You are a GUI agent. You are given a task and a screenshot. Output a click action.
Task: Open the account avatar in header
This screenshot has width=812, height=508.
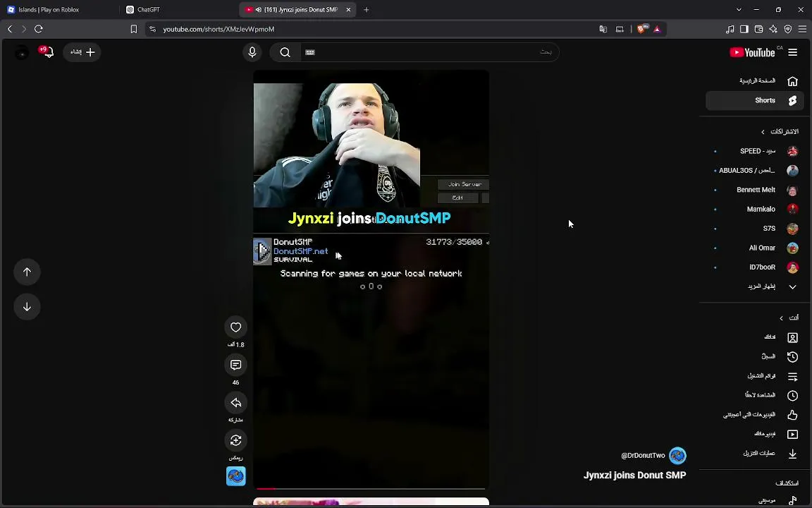tap(22, 52)
